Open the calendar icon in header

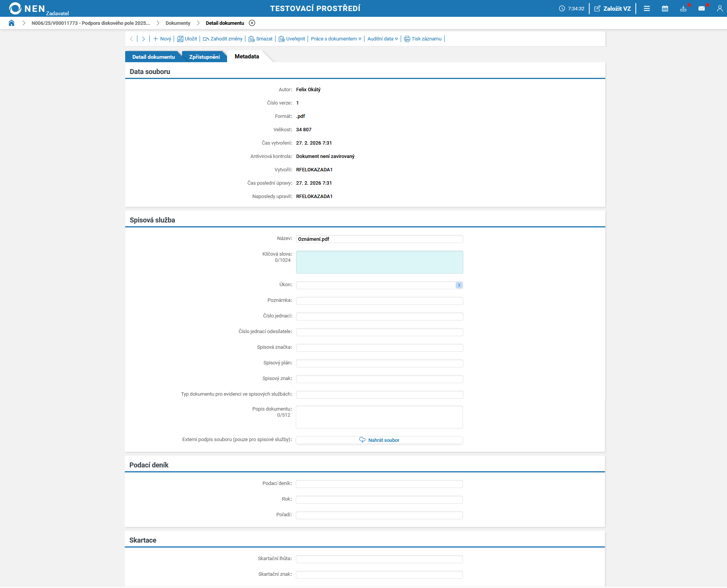(665, 8)
